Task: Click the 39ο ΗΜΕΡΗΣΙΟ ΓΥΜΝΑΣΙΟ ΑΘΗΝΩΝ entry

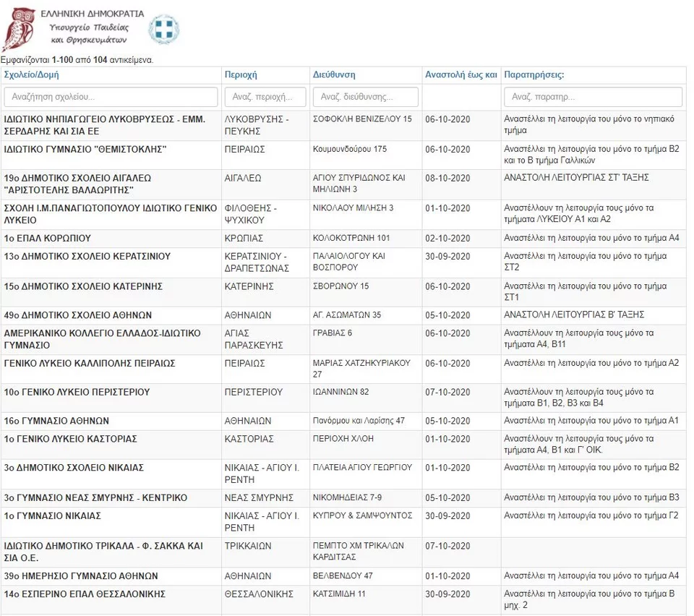Action: click(81, 576)
